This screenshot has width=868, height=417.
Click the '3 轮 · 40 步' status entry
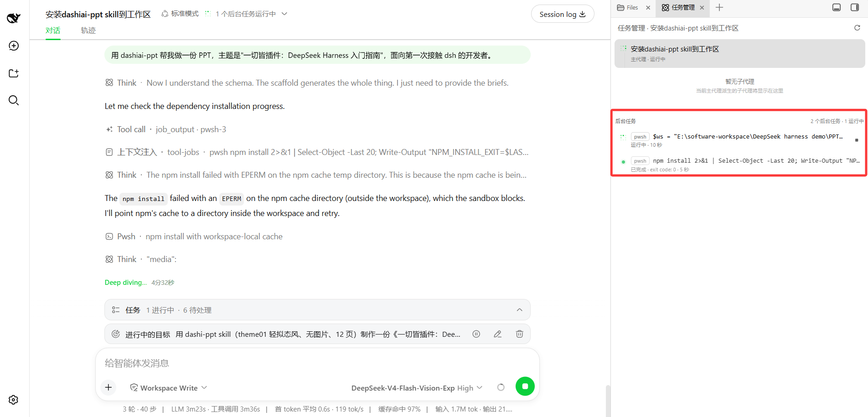(x=139, y=409)
